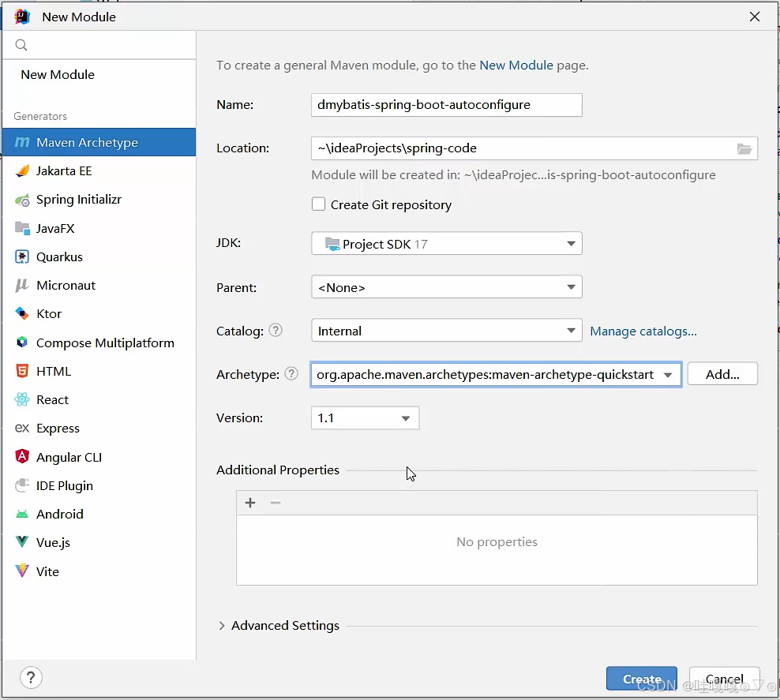780x700 pixels.
Task: Follow the New Module page link
Action: point(516,66)
